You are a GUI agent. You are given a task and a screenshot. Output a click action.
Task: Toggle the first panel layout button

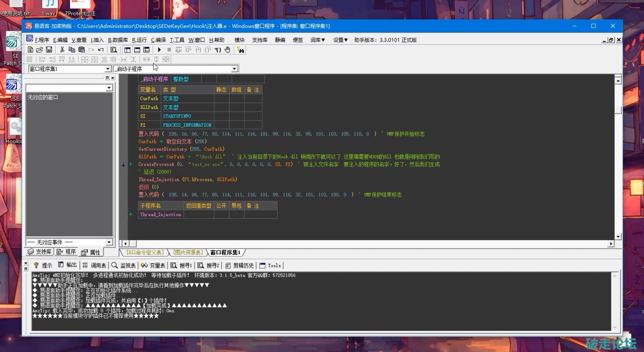pos(127,50)
